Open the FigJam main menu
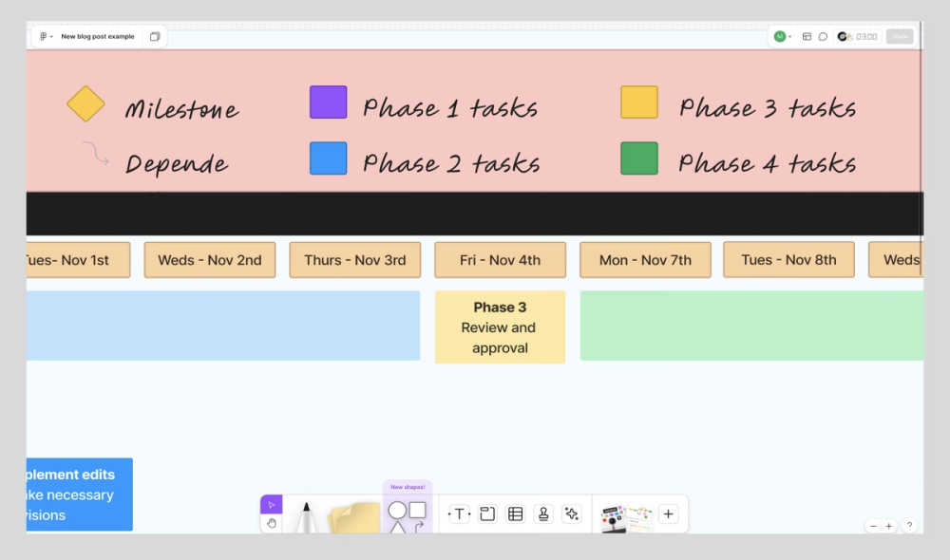The height and width of the screenshot is (560, 950). 44,35
